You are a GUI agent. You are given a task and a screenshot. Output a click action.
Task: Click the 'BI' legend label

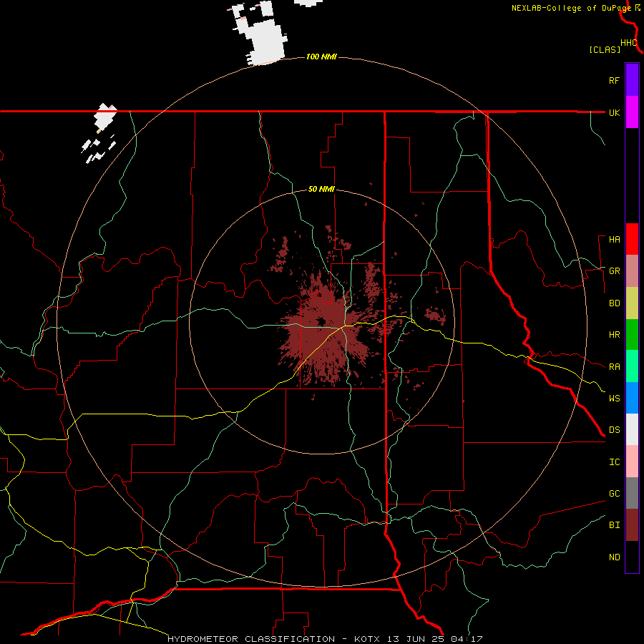pyautogui.click(x=614, y=525)
